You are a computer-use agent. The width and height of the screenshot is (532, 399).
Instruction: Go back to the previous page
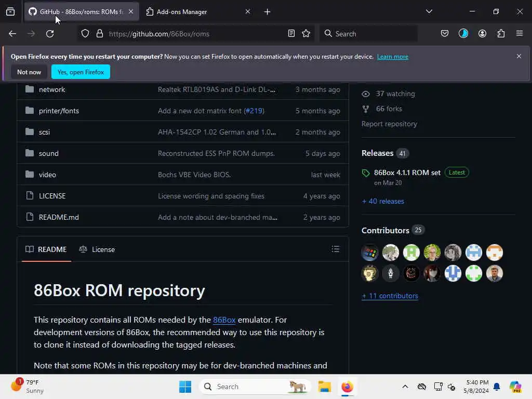coord(12,34)
